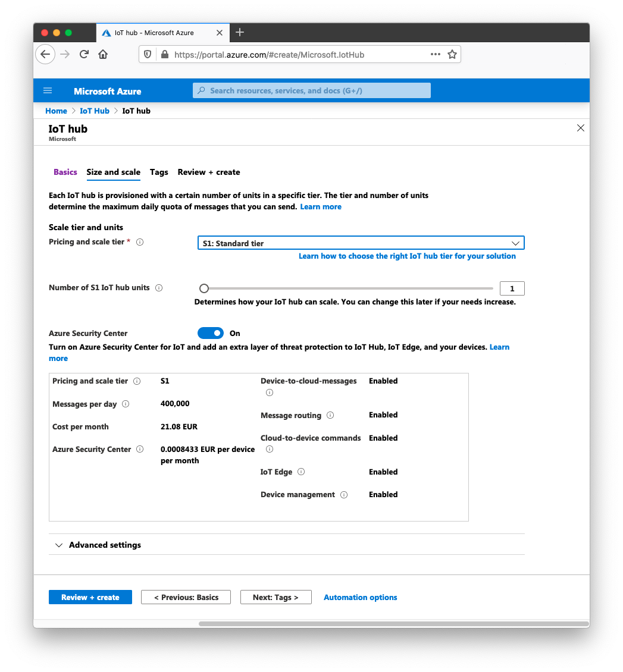Click the Azure search resources box
This screenshot has height=672, width=623.
point(312,90)
